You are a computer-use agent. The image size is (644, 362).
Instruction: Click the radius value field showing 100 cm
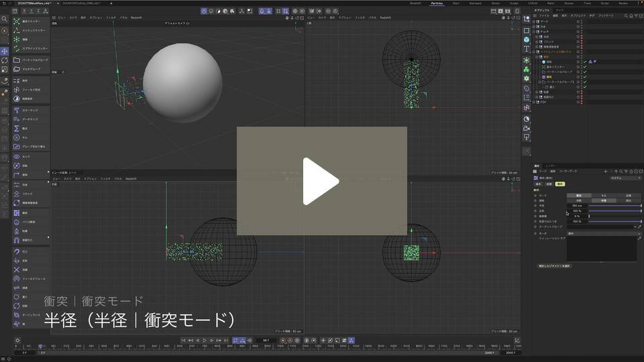[577, 206]
